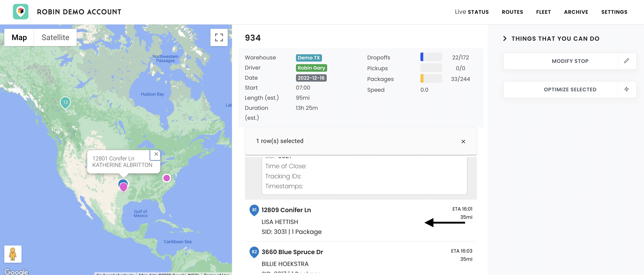Switch map to Map view
This screenshot has width=644, height=275.
tap(19, 37)
